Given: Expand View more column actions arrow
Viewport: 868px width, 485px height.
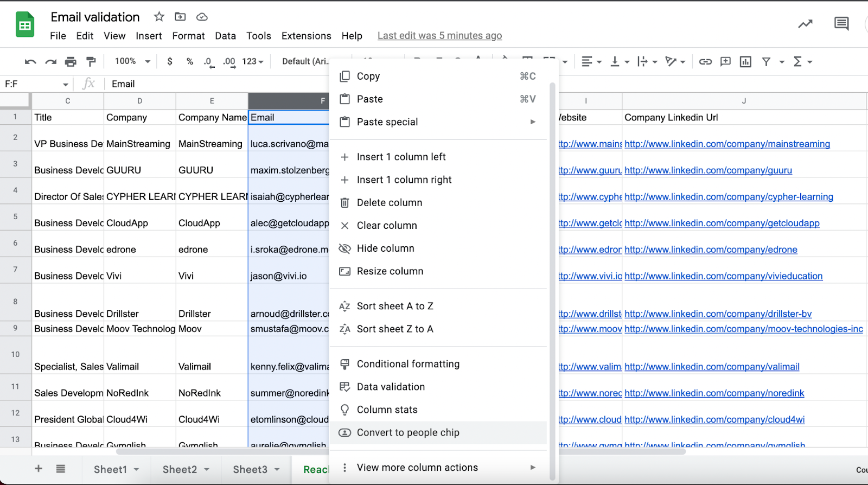Looking at the screenshot, I should (533, 468).
